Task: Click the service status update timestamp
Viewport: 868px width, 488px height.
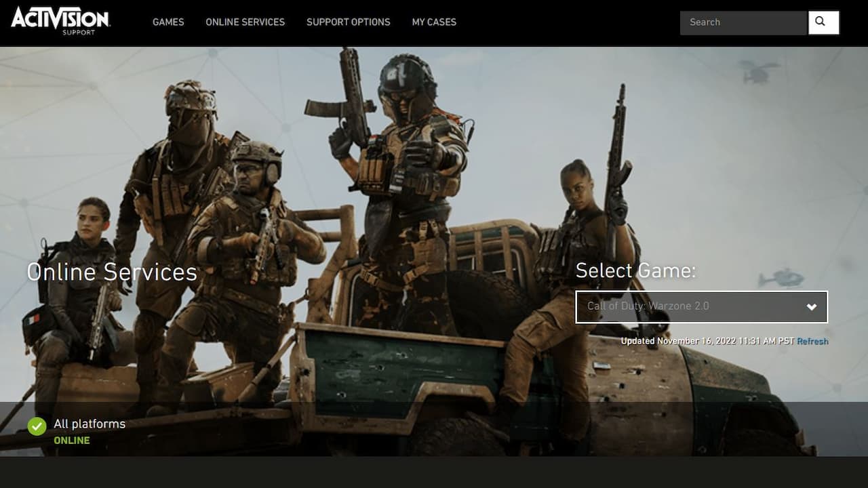Action: pos(709,341)
